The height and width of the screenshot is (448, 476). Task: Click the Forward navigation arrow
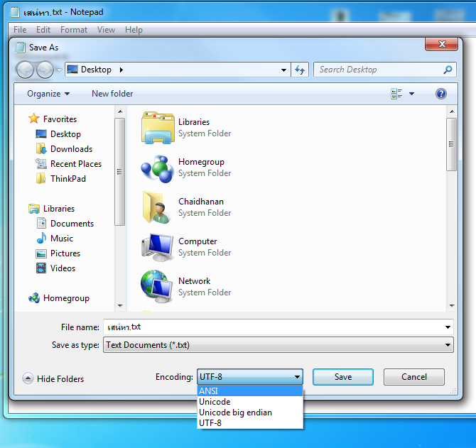[x=45, y=70]
